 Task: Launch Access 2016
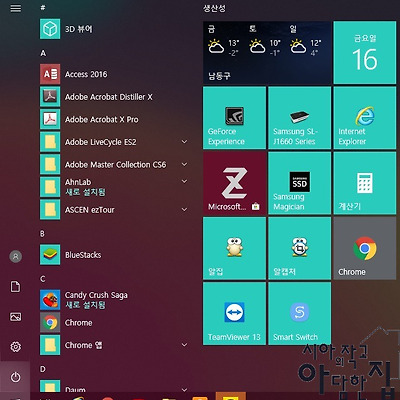point(113,74)
